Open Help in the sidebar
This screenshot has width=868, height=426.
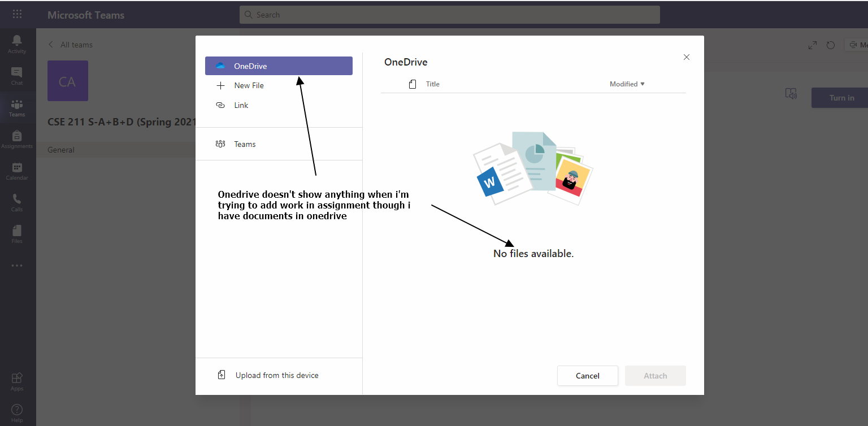[17, 414]
